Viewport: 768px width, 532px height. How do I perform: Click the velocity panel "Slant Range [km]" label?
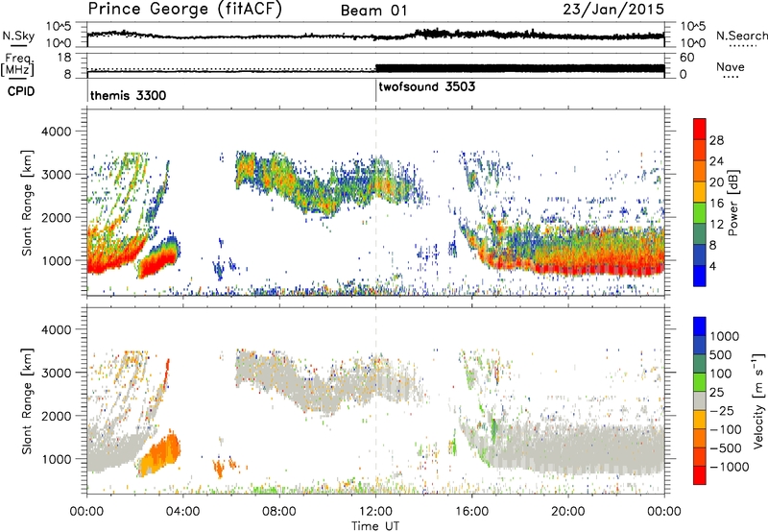coord(27,401)
